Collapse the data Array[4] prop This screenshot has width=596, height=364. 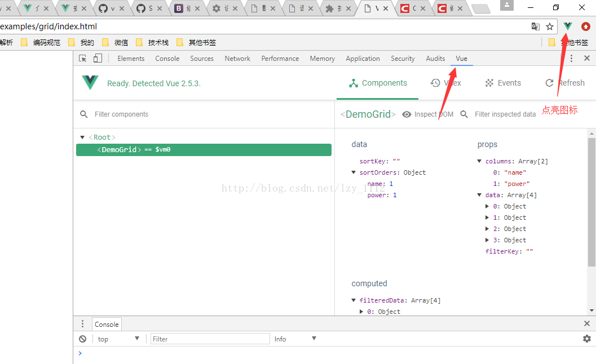[479, 195]
